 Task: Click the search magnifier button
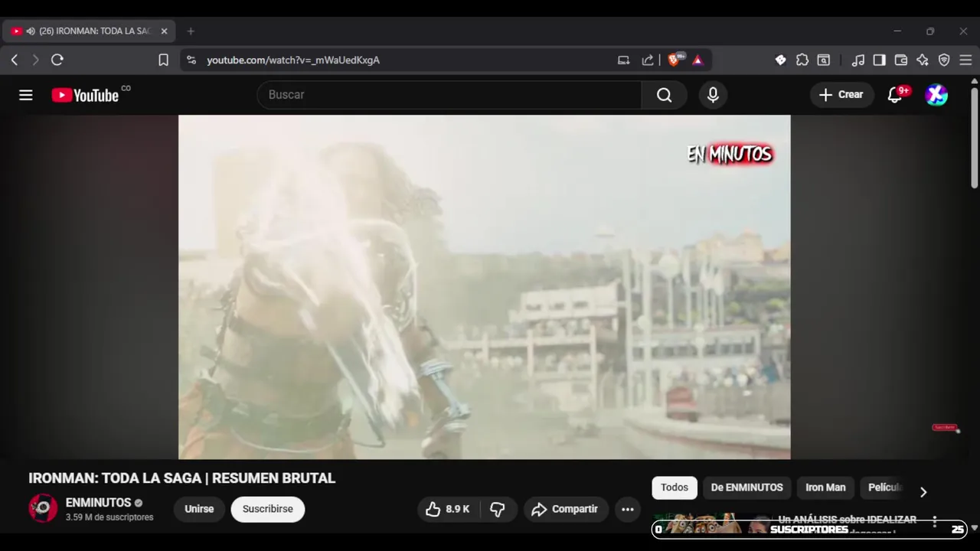click(664, 95)
